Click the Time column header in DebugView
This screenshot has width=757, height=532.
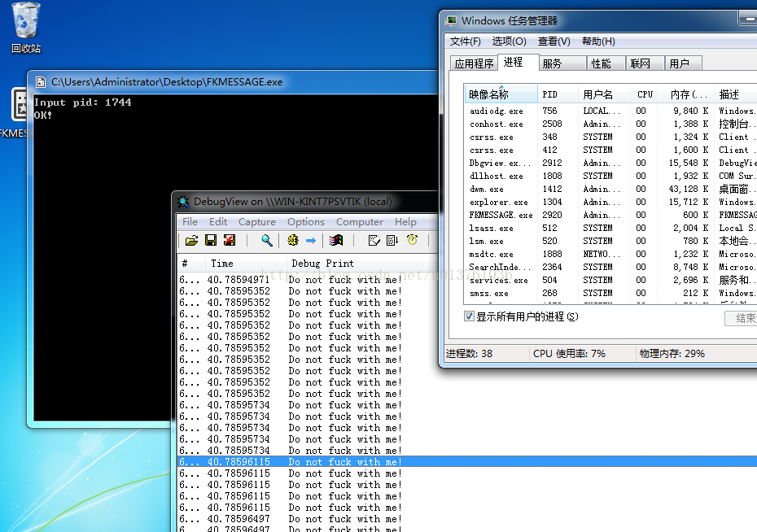(x=246, y=264)
